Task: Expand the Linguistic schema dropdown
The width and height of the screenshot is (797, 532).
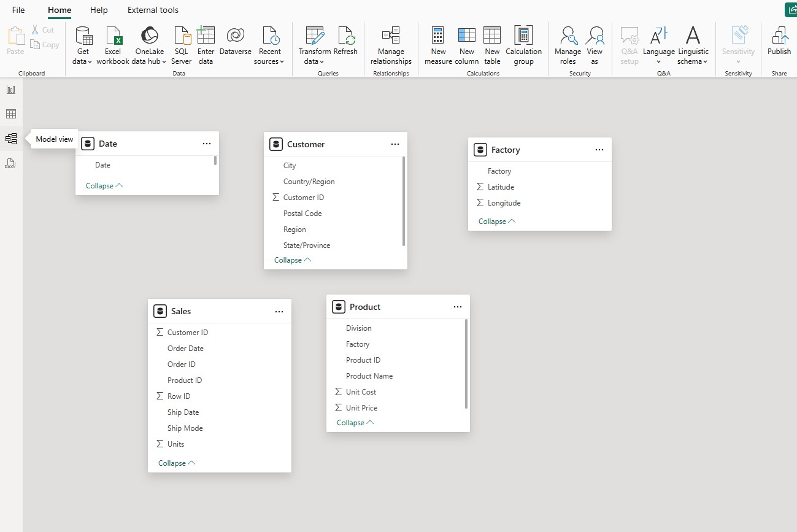Action: (x=693, y=45)
